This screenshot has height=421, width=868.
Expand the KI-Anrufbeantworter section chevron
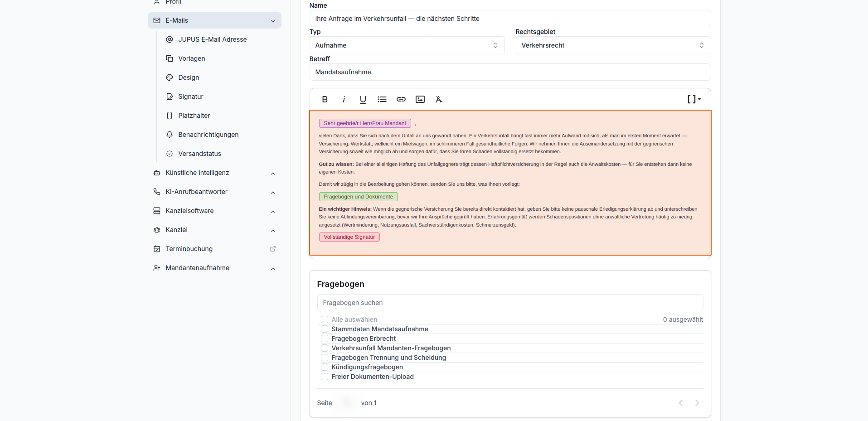click(273, 192)
